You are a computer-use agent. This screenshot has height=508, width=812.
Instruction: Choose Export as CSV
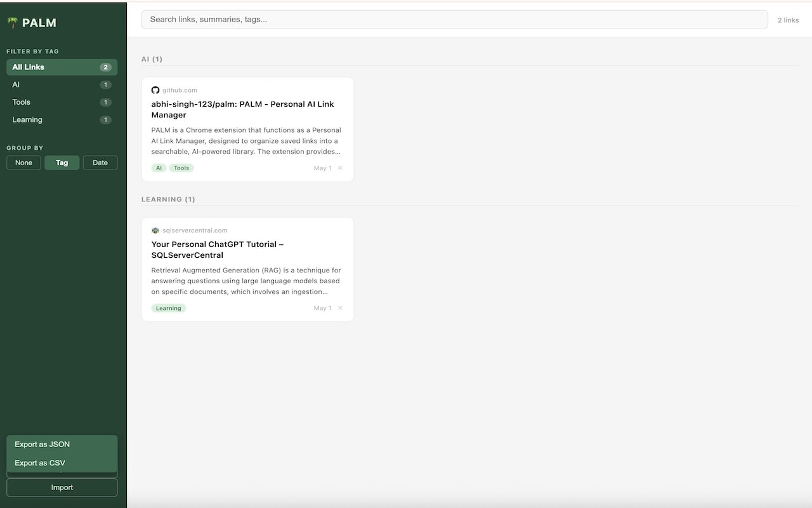tap(62, 463)
